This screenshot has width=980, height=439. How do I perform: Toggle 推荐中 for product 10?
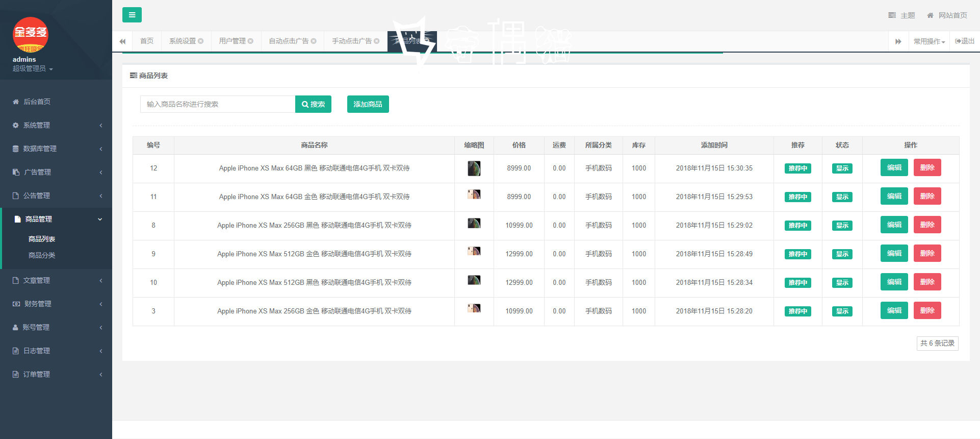[x=798, y=283]
